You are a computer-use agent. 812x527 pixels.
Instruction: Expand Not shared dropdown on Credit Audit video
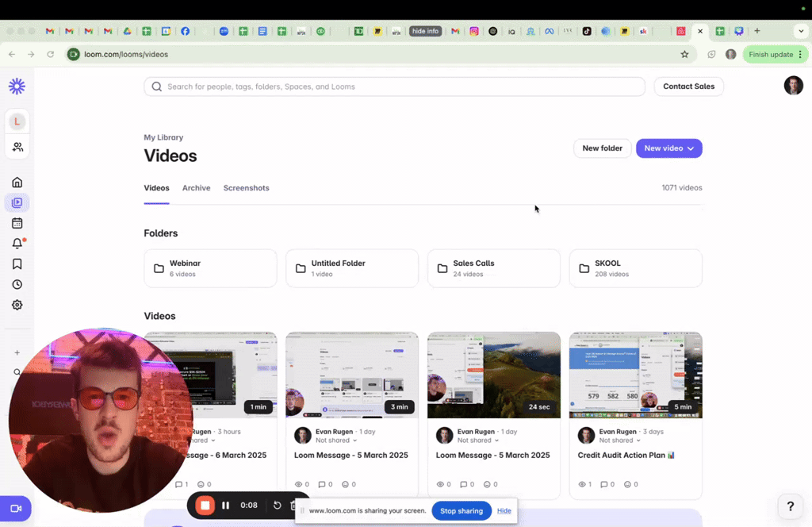pyautogui.click(x=620, y=440)
